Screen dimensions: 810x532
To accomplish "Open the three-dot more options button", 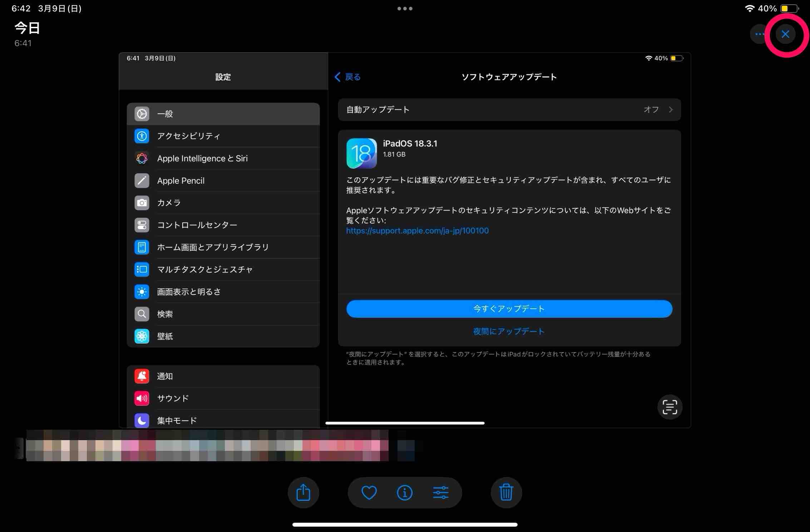I will coord(759,34).
